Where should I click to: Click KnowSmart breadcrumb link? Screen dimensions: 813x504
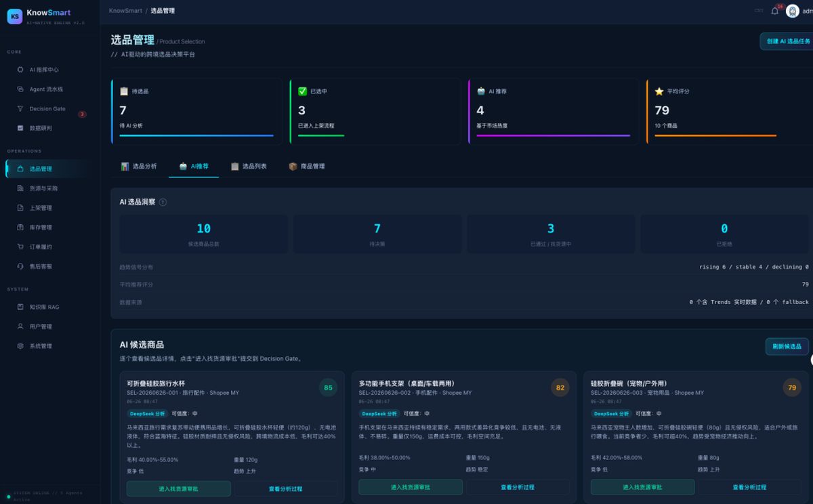point(125,11)
